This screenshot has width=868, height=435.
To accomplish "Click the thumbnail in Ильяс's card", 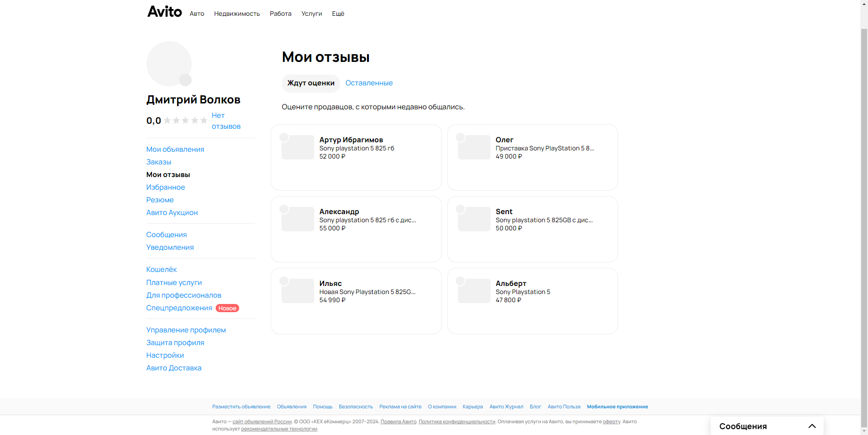I will tap(298, 291).
